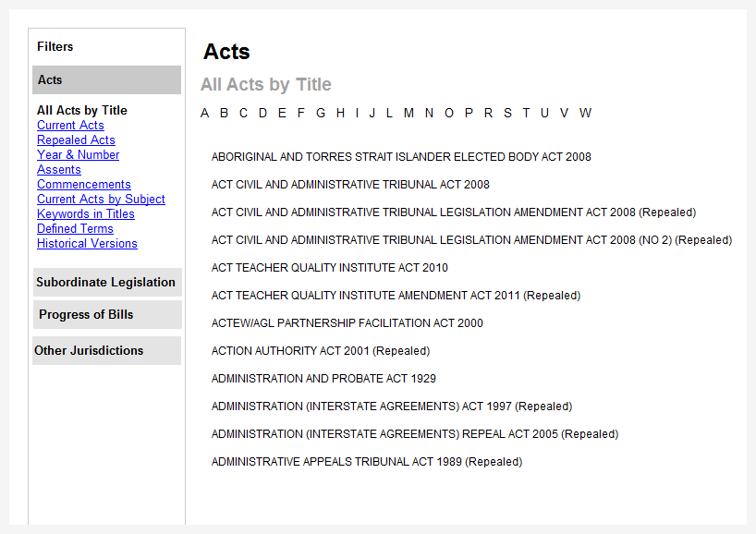
Task: Expand the Other Jurisdictions section
Action: coord(107,350)
